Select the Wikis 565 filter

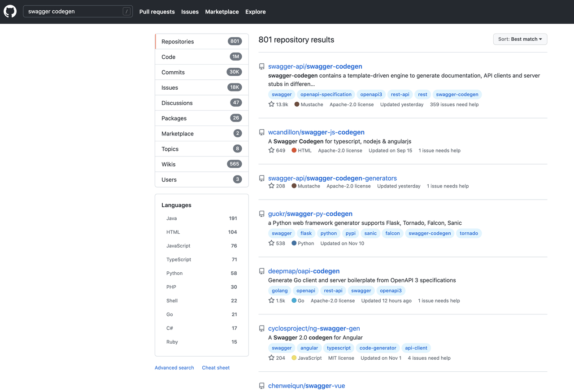tap(202, 164)
